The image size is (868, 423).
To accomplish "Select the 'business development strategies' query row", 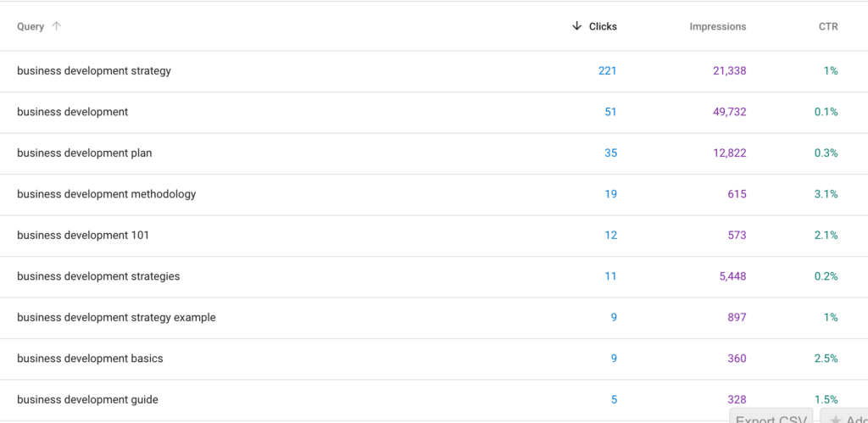I will (98, 276).
